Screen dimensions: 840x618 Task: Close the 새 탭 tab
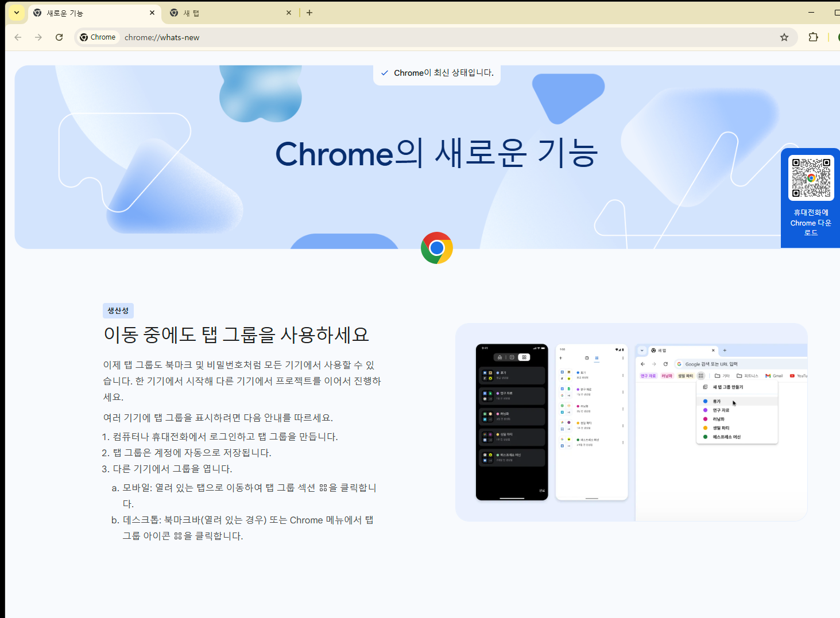288,13
